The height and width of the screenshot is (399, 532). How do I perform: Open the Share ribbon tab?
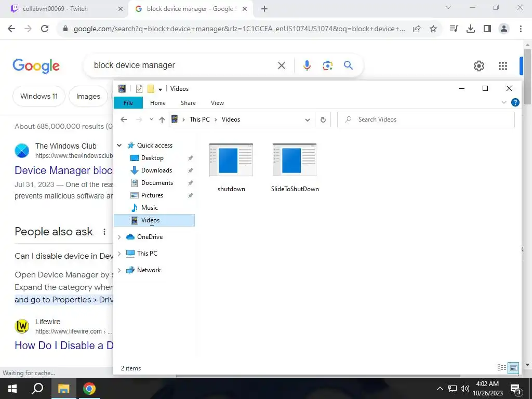tap(188, 103)
